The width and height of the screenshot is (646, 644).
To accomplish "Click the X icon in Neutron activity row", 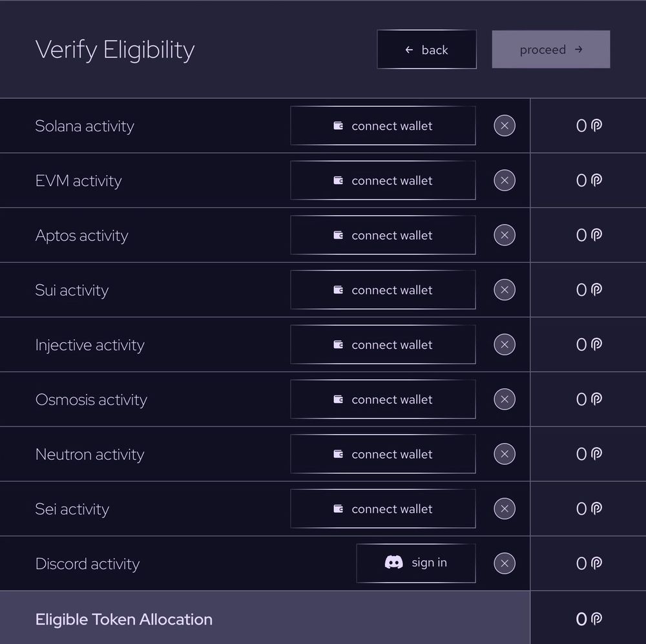I will (x=505, y=454).
